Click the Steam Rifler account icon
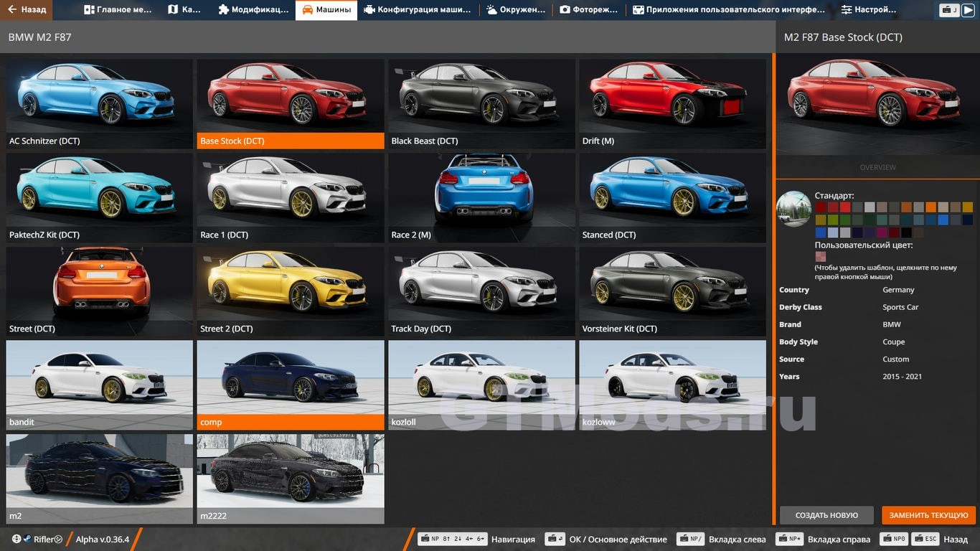980x551 pixels. pyautogui.click(x=27, y=539)
